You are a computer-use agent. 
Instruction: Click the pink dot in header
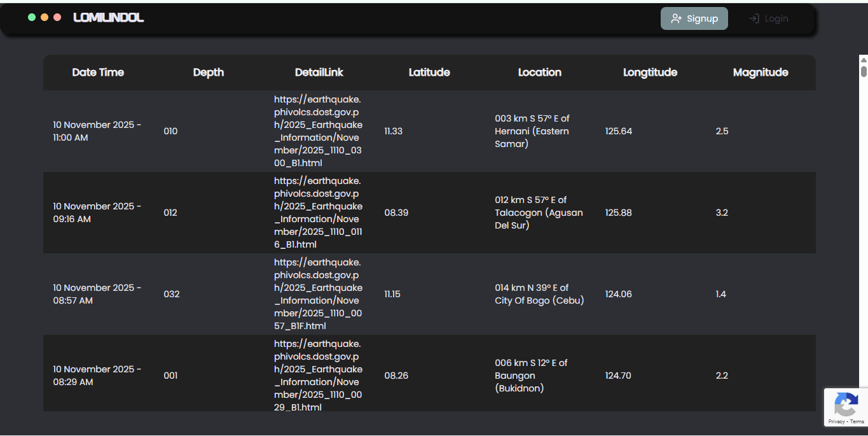[57, 17]
